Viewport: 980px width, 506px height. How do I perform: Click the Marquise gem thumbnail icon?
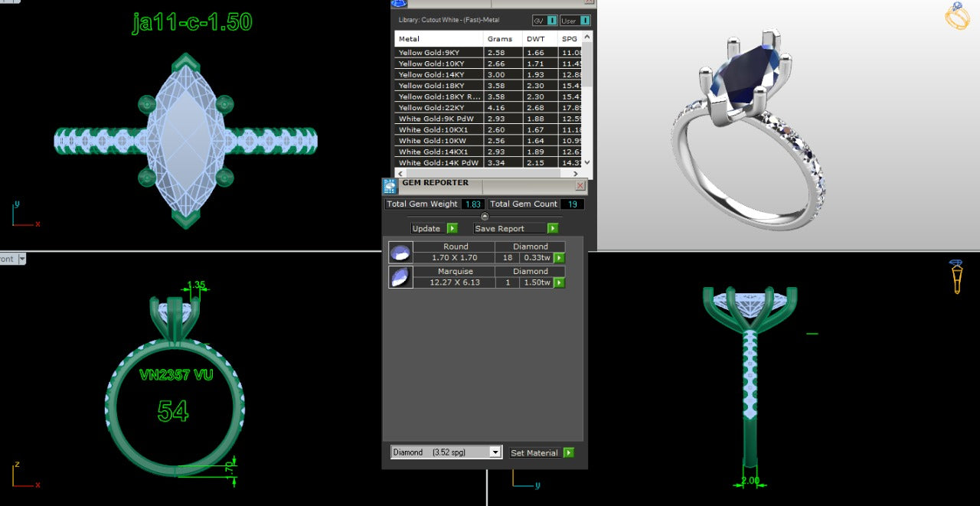click(x=400, y=277)
